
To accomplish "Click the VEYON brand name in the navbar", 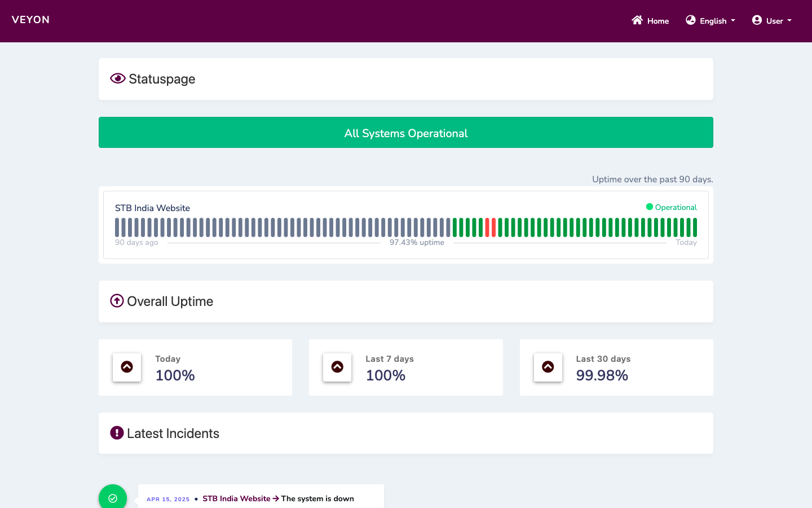I will 31,19.
